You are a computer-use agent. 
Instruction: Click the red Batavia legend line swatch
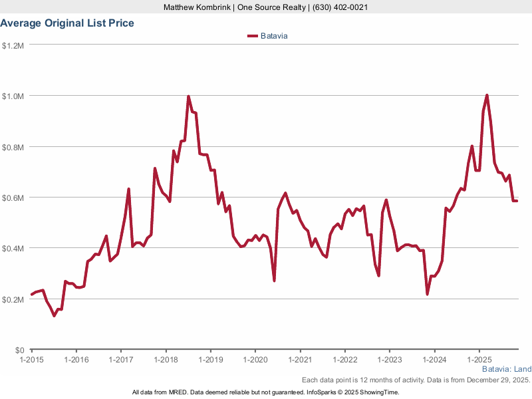[x=252, y=36]
